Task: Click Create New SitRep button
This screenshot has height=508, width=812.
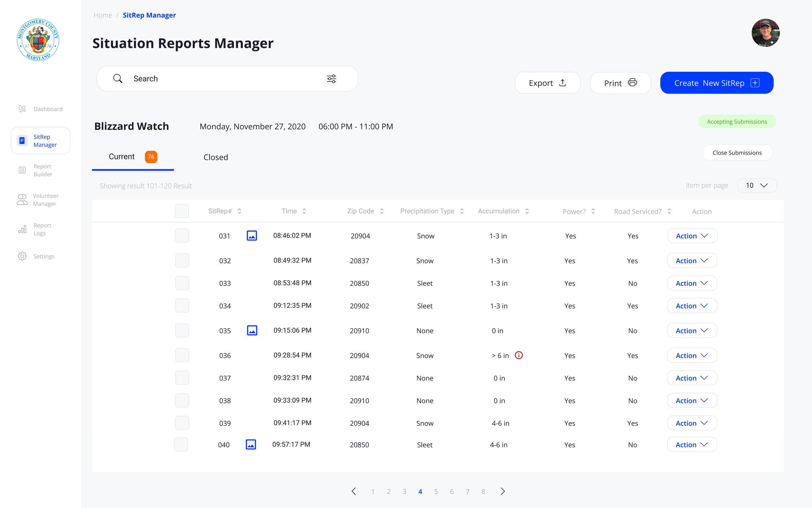Action: 716,83
